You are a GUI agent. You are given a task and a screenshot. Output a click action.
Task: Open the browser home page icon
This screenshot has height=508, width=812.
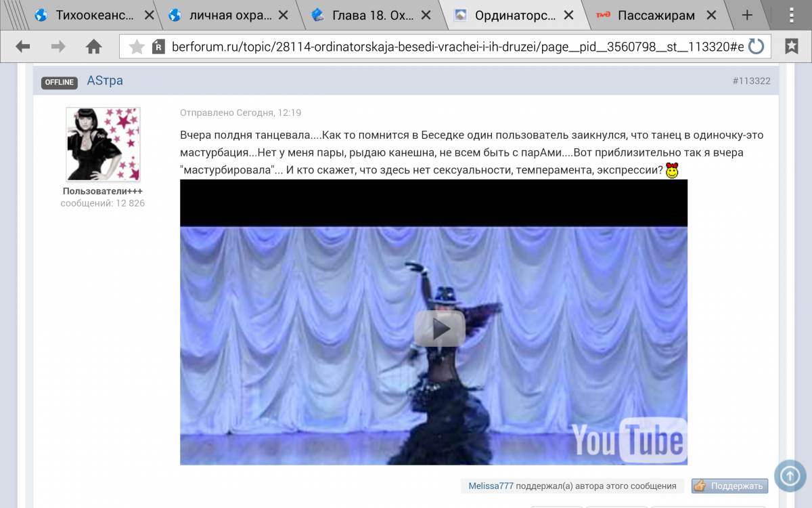tap(93, 46)
